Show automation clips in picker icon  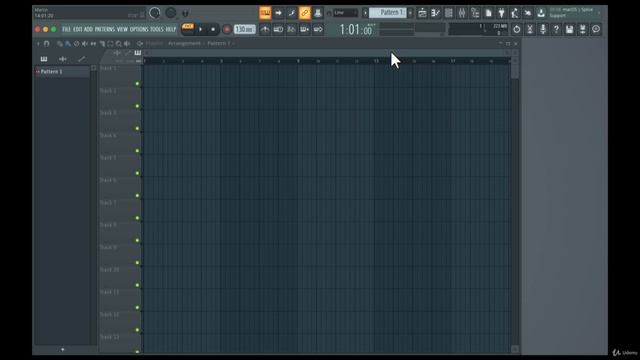pyautogui.click(x=82, y=59)
